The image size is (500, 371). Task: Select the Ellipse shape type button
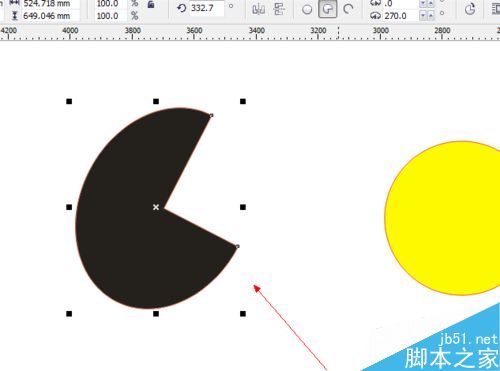coord(307,9)
